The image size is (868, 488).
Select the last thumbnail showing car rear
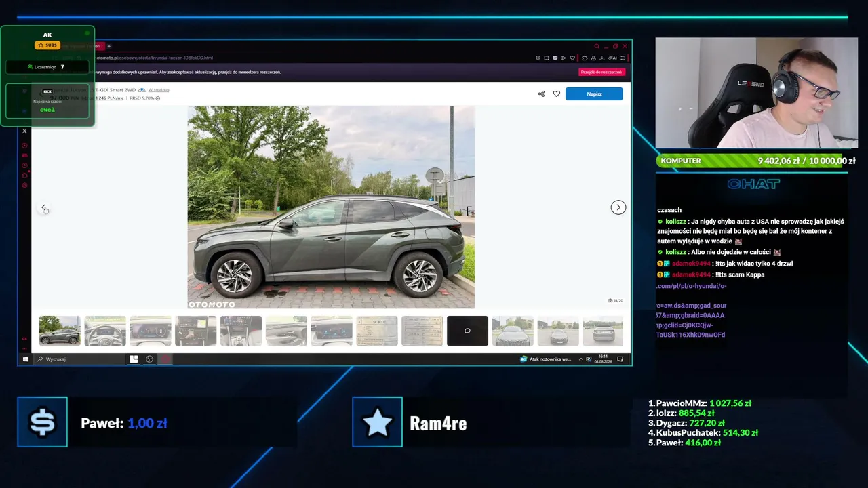pos(603,331)
